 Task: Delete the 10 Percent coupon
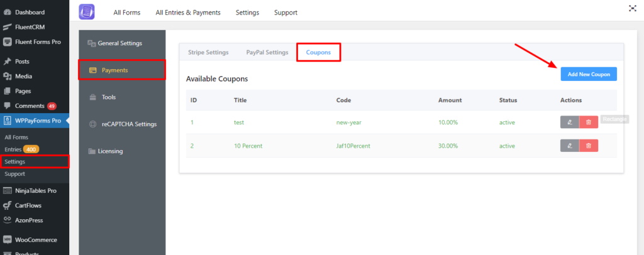click(588, 146)
